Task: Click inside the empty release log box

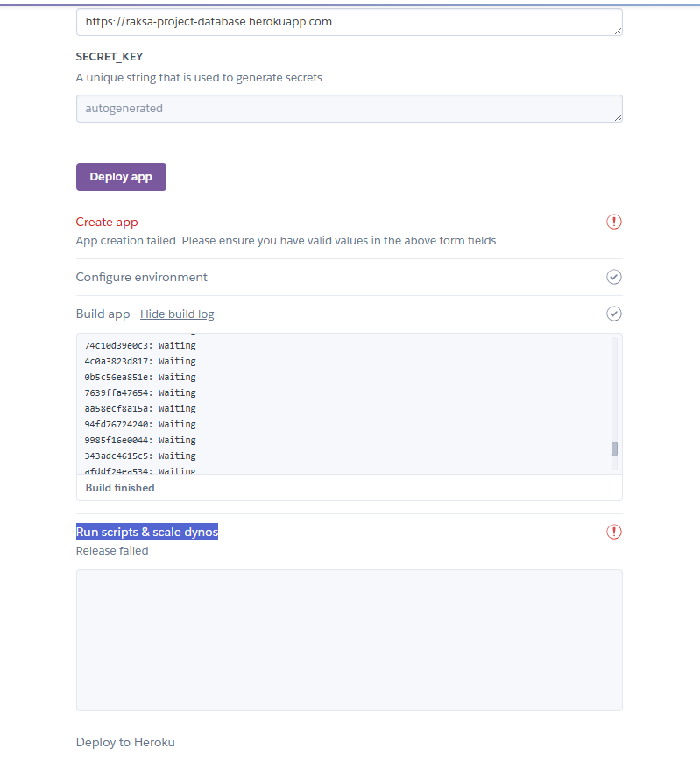Action: pyautogui.click(x=349, y=640)
